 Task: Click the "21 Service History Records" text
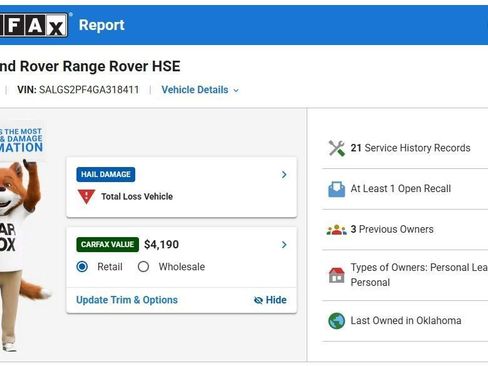coord(410,148)
